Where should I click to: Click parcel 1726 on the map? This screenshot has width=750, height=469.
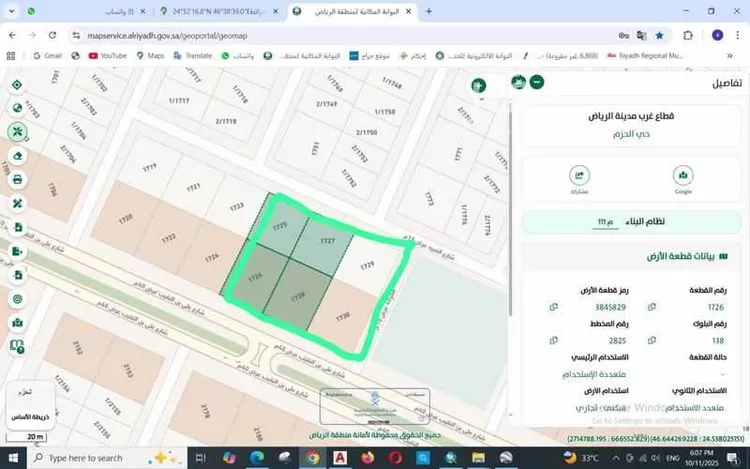[x=254, y=276]
